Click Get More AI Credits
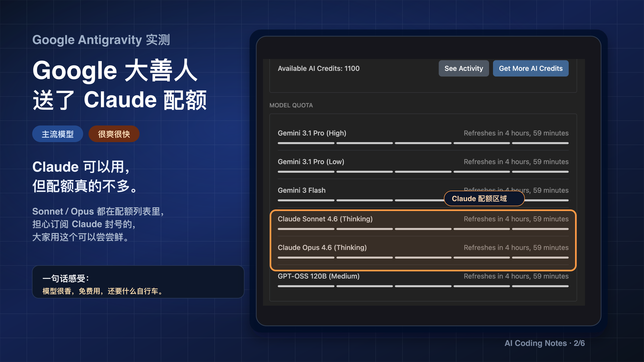The width and height of the screenshot is (644, 362). click(530, 68)
